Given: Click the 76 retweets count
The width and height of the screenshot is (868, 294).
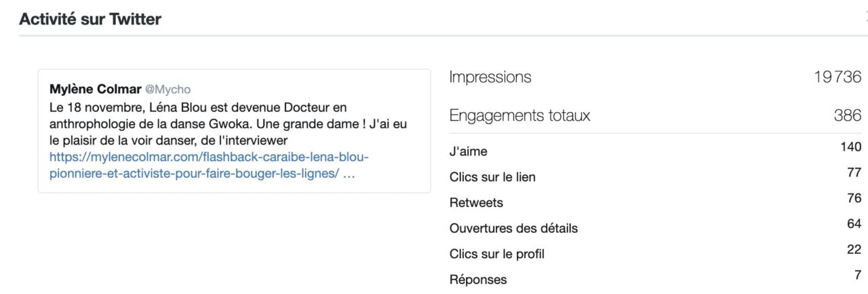Looking at the screenshot, I should [x=854, y=198].
